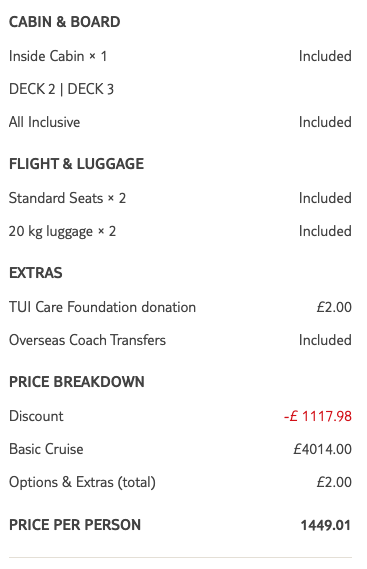Click the EXTRAS section heading
Screen dimensions: 367x569
[36, 273]
